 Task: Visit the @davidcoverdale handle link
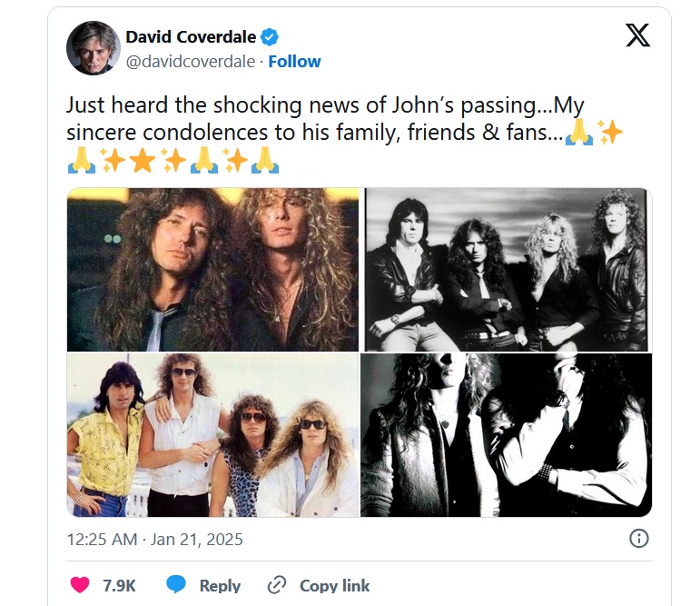[190, 61]
